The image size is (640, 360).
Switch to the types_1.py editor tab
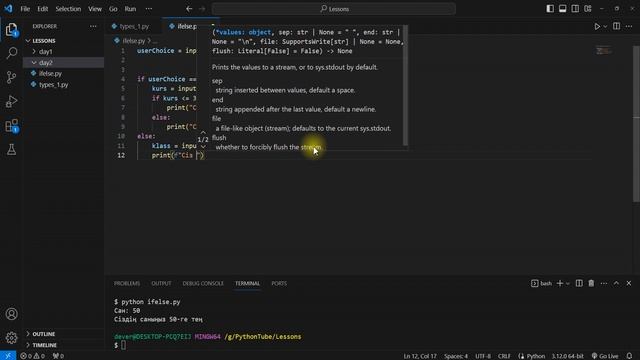click(133, 26)
